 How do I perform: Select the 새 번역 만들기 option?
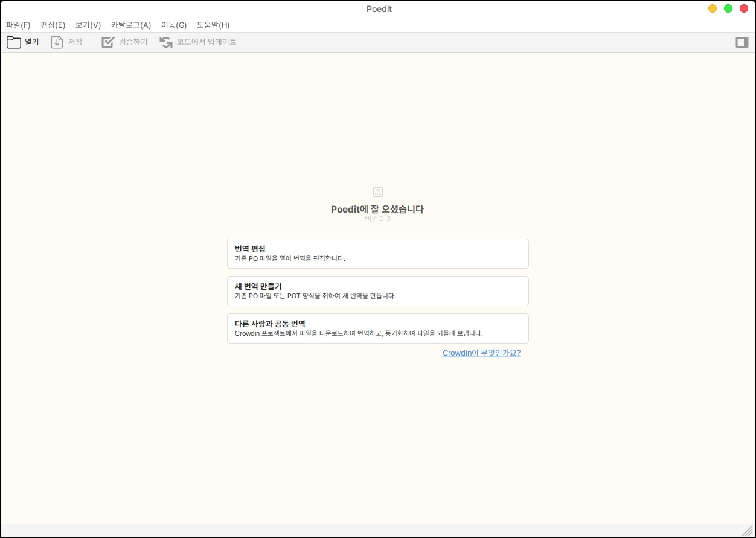(378, 291)
